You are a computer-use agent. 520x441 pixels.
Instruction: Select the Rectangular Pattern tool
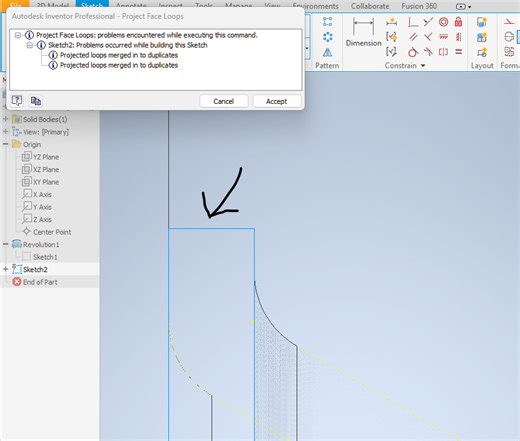coord(327,22)
